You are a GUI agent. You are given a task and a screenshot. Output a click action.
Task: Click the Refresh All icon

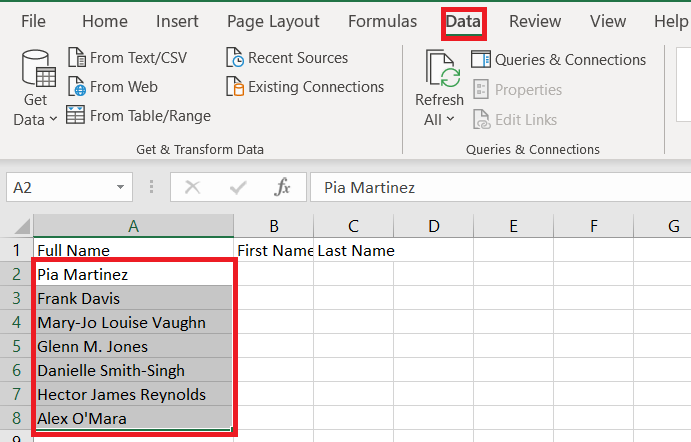[x=442, y=68]
